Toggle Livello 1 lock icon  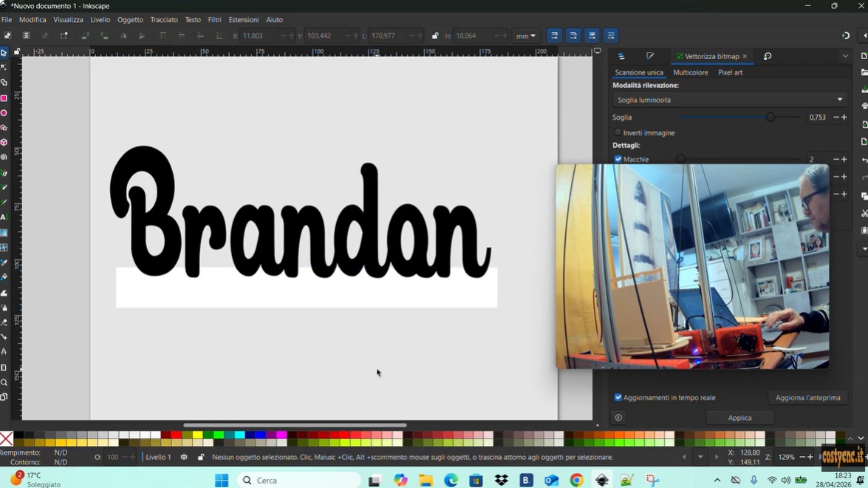(200, 457)
